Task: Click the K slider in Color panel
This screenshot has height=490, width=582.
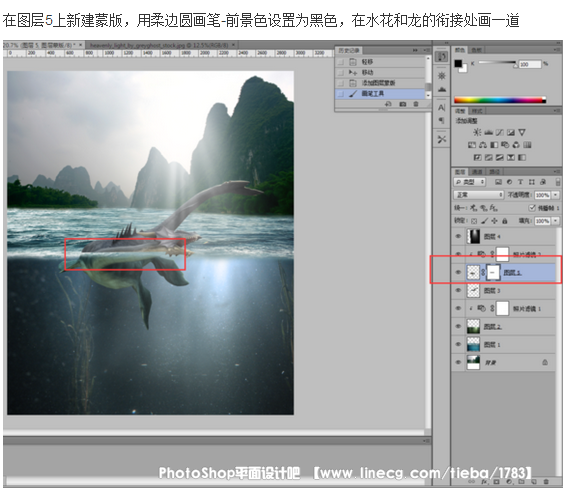Action: tap(497, 63)
